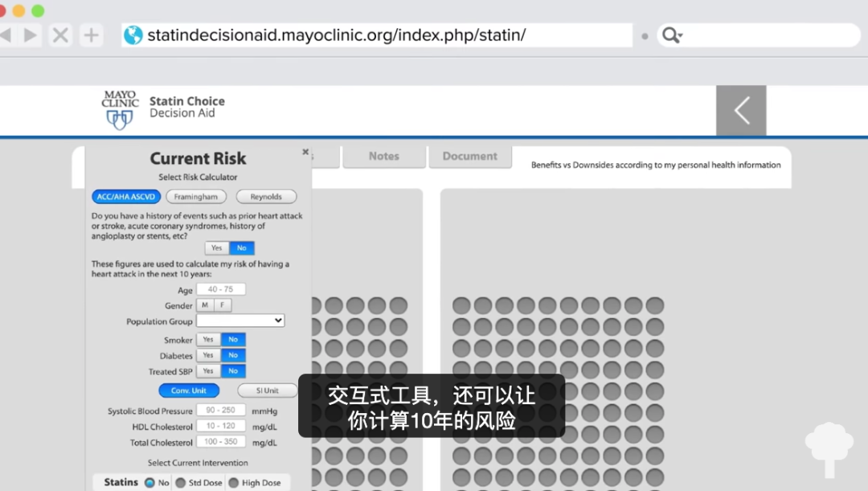Viewport: 868px width, 491px height.
Task: Click the browser back arrow icon
Action: coord(6,35)
